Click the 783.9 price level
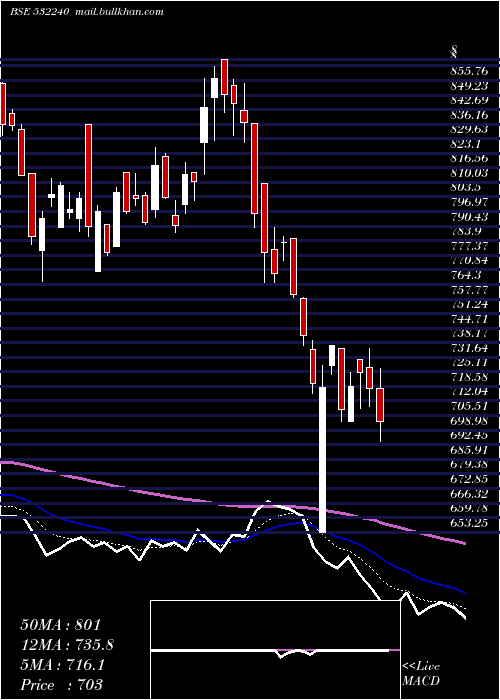Image resolution: width=500 pixels, height=700 pixels. (x=465, y=231)
